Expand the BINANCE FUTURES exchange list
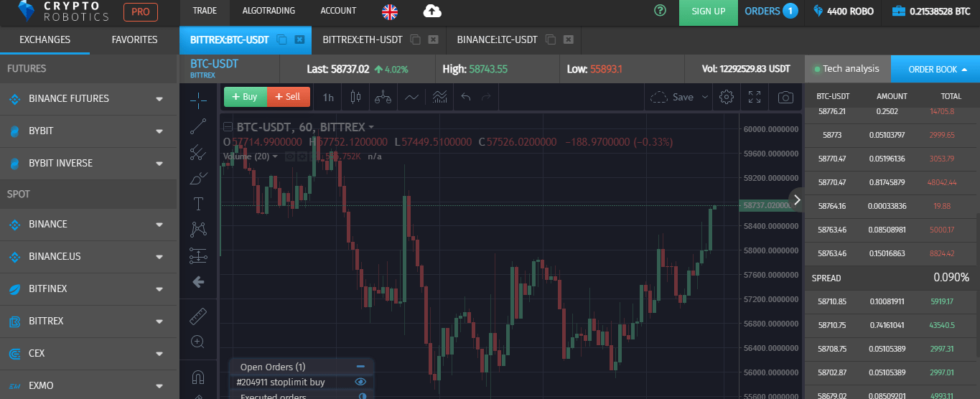 coord(159,99)
